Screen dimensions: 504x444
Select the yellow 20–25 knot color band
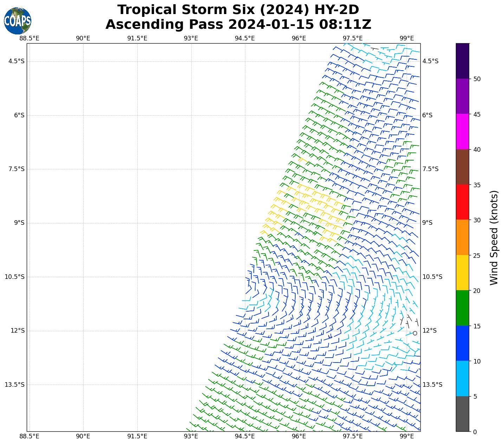462,273
